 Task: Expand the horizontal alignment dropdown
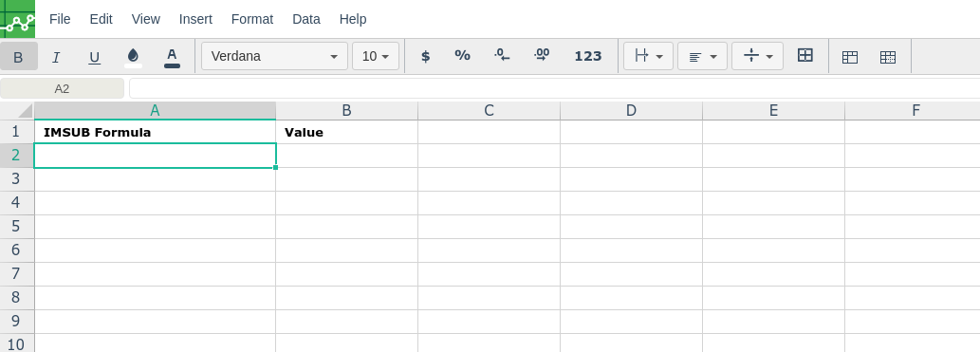coord(702,56)
